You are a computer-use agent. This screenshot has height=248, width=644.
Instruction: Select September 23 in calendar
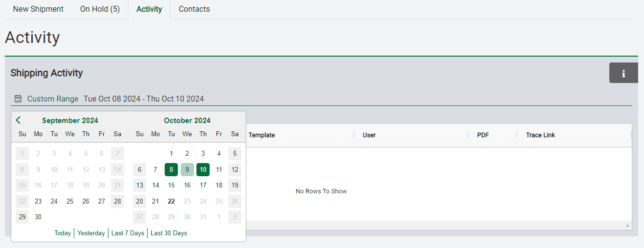(x=38, y=201)
